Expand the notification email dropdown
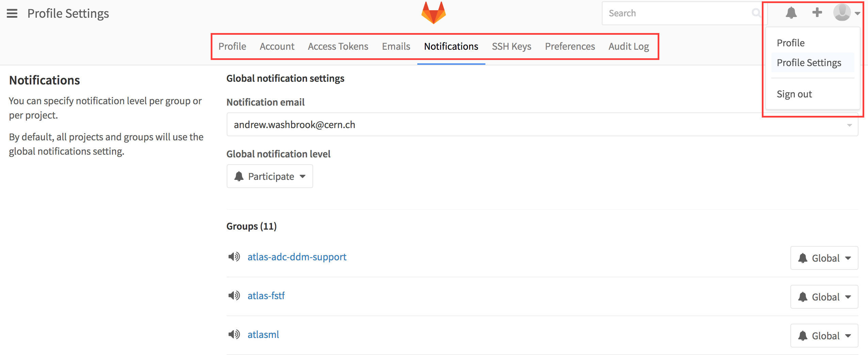868x355 pixels. pos(542,125)
